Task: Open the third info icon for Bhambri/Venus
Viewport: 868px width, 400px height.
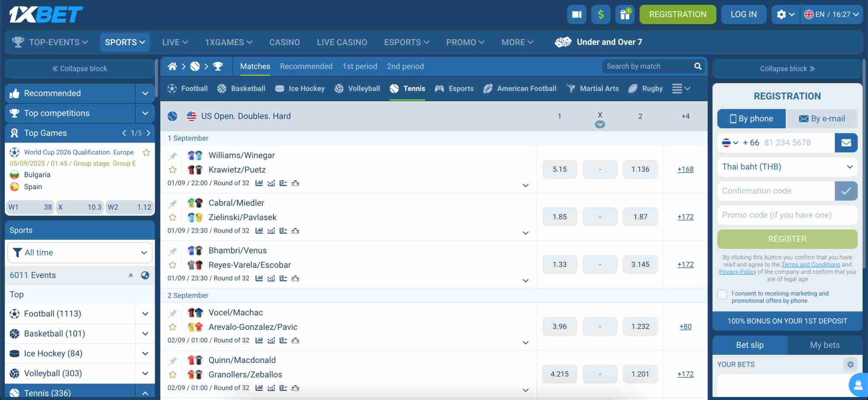Action: [283, 278]
